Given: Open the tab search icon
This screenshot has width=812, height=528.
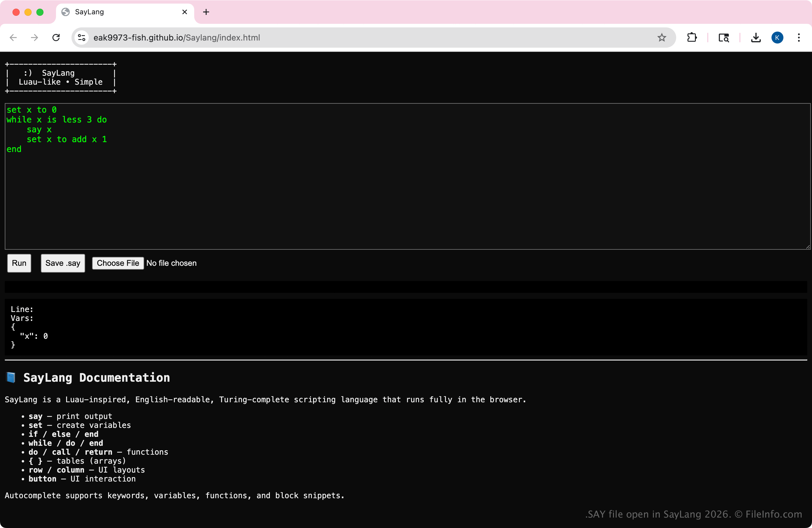Looking at the screenshot, I should coord(723,38).
